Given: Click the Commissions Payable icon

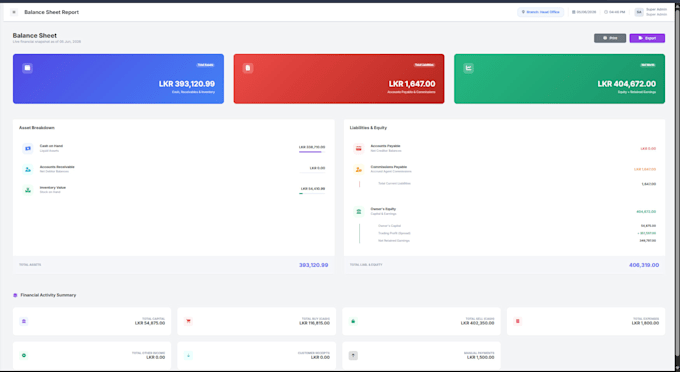Looking at the screenshot, I should (359, 169).
